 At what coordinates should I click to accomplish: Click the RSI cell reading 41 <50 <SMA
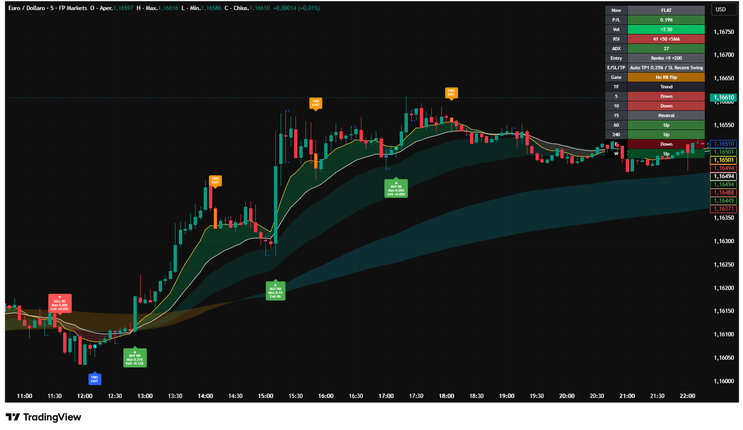(666, 39)
